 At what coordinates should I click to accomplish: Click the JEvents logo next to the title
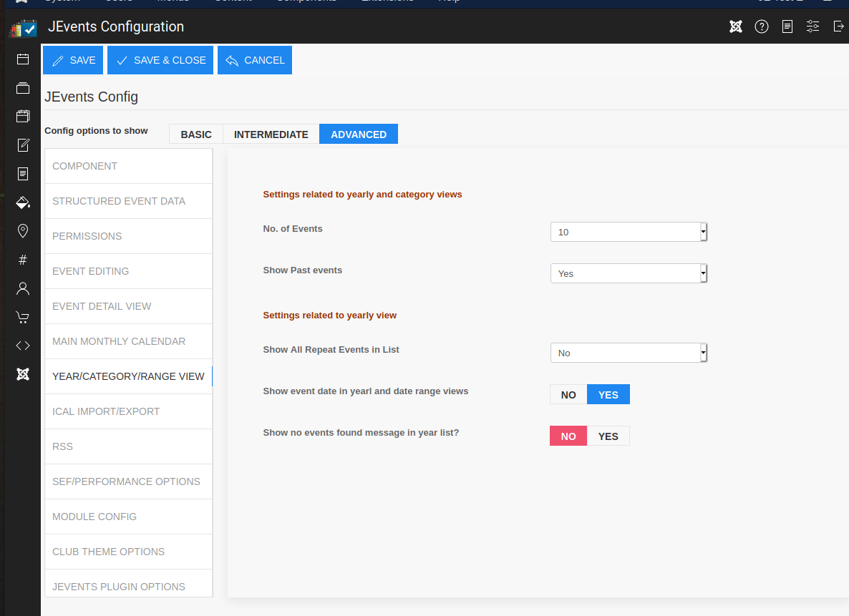tap(24, 28)
